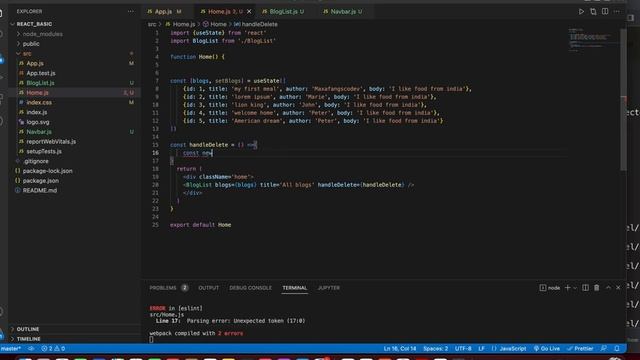Switch to the DEBUG CONSOLE tab
This screenshot has width=640, height=360.
[250, 288]
